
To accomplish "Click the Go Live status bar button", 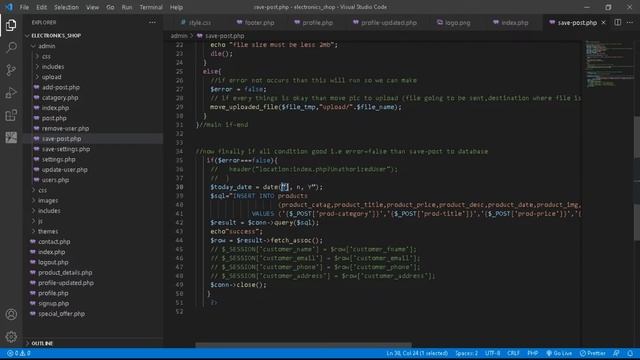I will 559,353.
